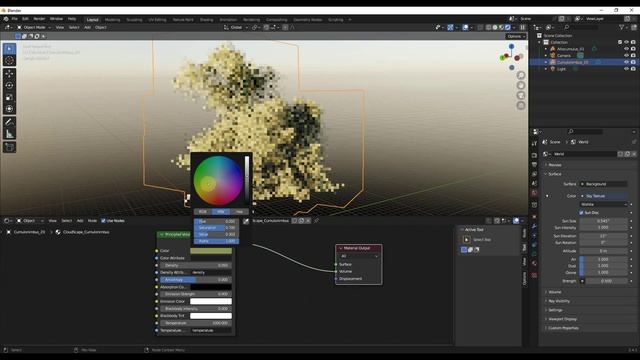640x360 pixels.
Task: Click the blue Z axis gizmo dot
Action: pos(511,47)
